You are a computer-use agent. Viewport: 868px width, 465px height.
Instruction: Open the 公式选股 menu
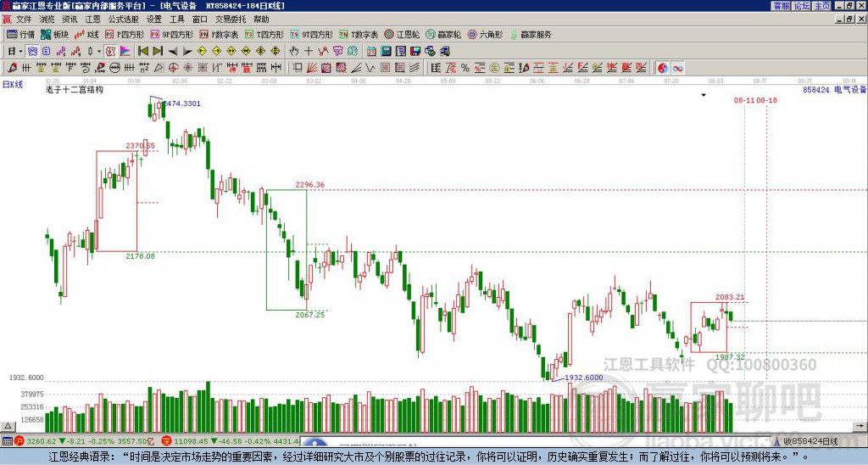tap(123, 20)
